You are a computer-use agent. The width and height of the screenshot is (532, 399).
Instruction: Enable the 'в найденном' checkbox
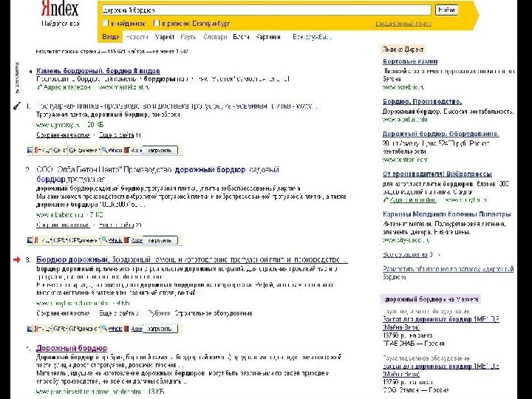click(x=106, y=23)
